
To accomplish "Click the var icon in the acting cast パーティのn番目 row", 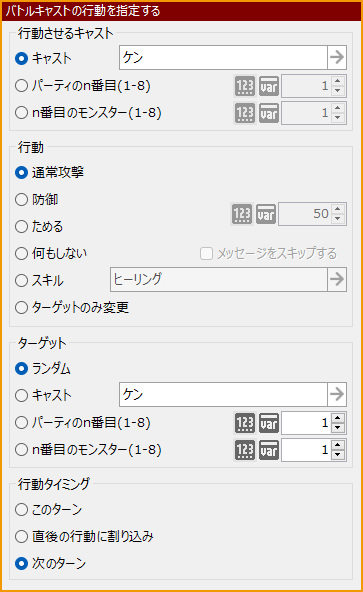I will click(269, 86).
